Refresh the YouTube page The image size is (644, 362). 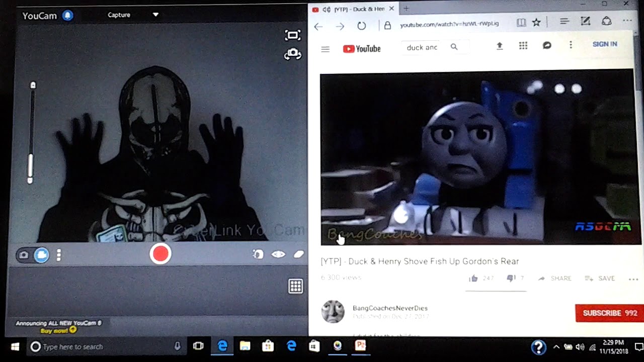(x=362, y=26)
